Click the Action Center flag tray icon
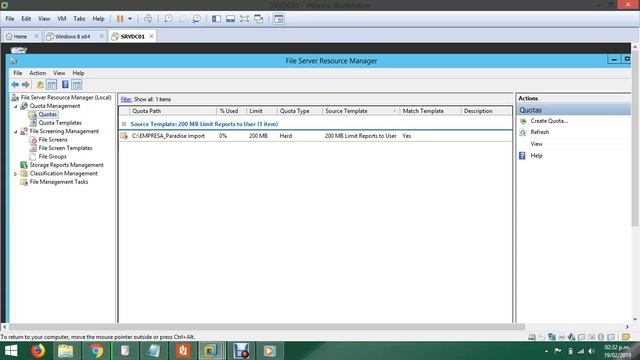This screenshot has height=360, width=640. point(558,351)
